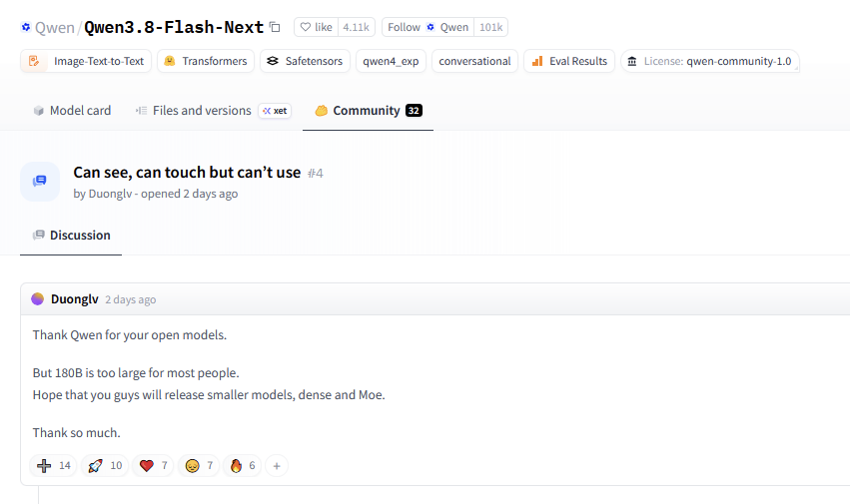Viewport: 850px width, 504px height.
Task: Select the Image-Text-to-Text task tag
Action: (86, 61)
